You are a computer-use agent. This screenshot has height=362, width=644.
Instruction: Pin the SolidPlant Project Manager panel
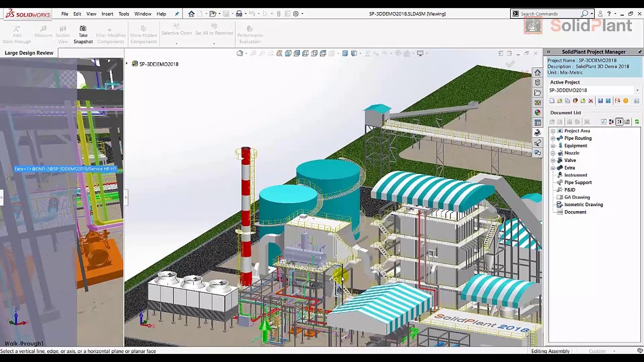tap(639, 52)
